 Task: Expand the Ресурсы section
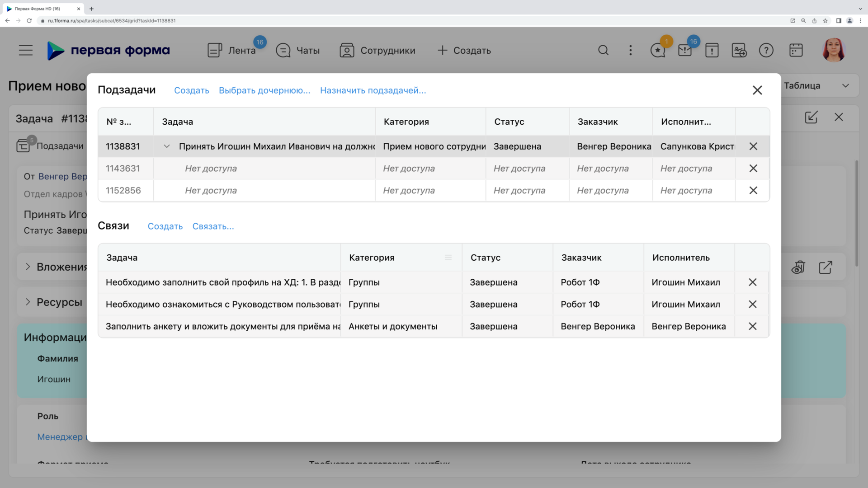pos(28,302)
